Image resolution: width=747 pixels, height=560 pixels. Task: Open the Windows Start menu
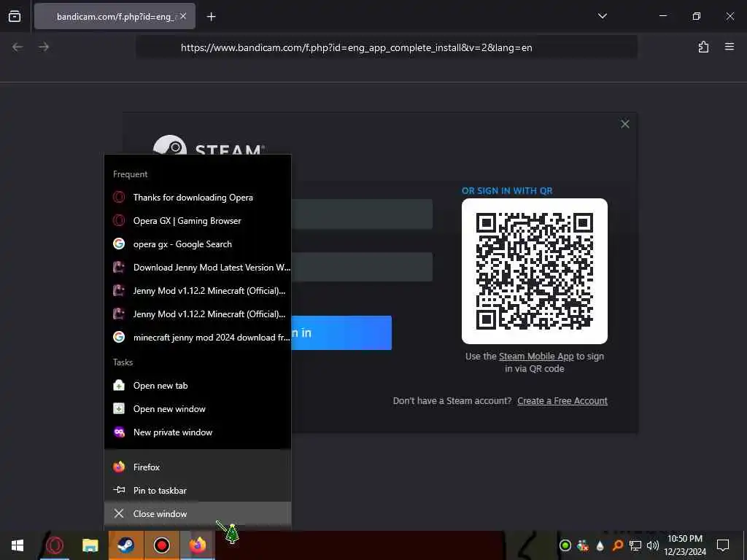[18, 545]
